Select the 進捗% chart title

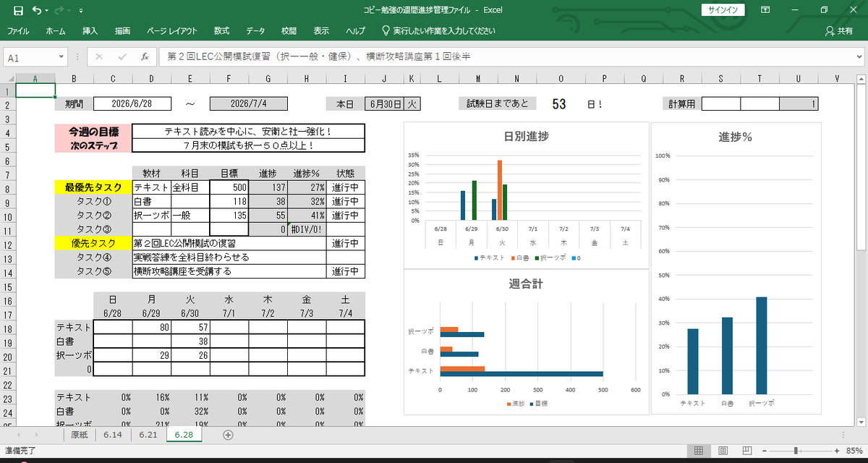735,137
